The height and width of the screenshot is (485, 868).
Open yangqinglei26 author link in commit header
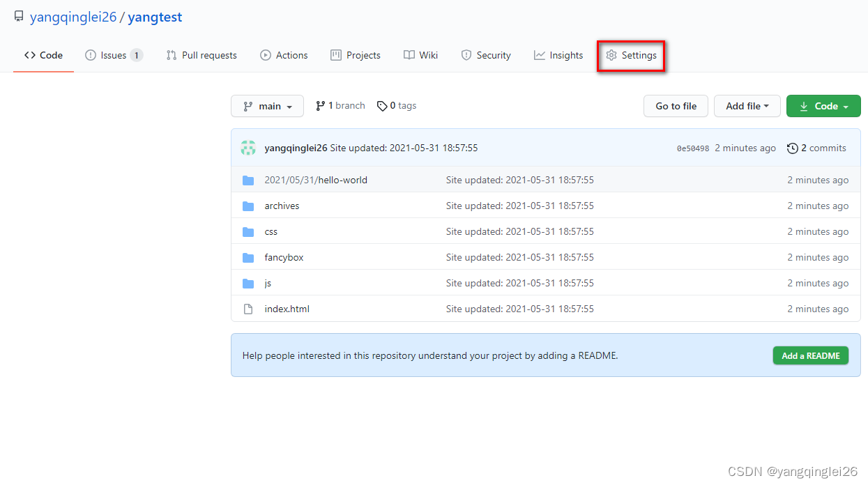tap(296, 148)
